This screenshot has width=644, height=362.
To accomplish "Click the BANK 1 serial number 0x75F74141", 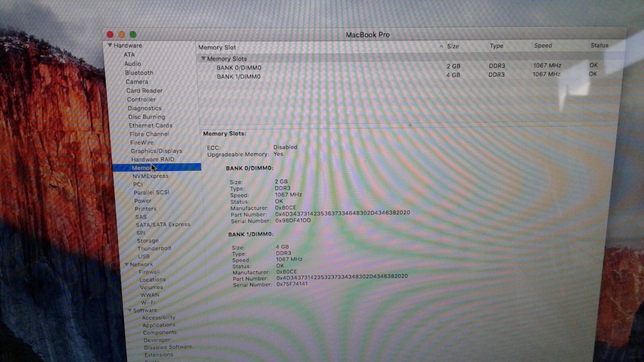I will click(x=292, y=284).
